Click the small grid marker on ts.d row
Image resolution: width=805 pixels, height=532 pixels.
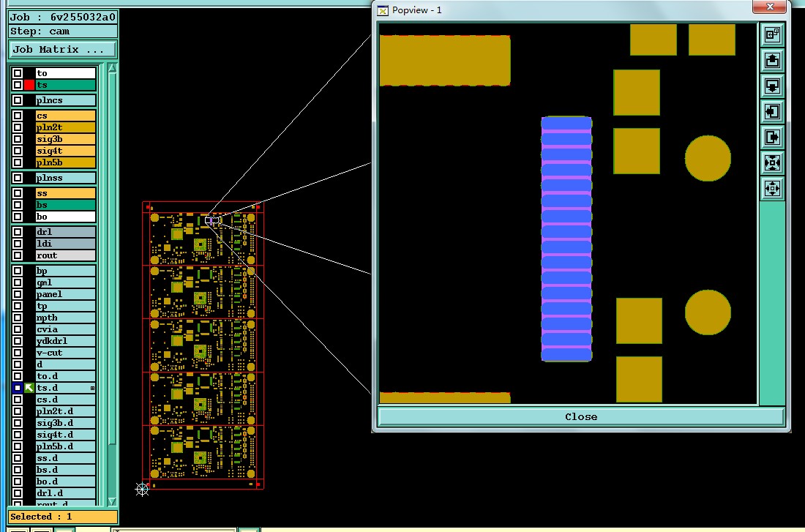(92, 389)
